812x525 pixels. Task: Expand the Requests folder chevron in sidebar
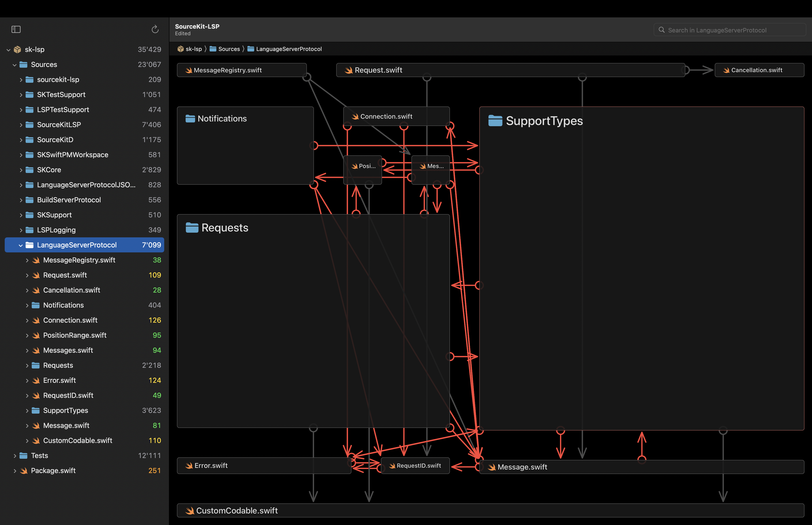27,365
